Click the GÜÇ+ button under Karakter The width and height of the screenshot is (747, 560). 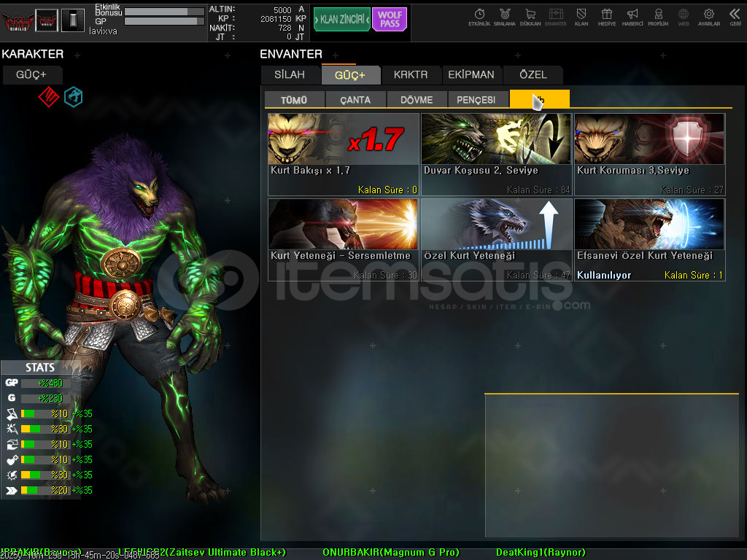tap(31, 75)
